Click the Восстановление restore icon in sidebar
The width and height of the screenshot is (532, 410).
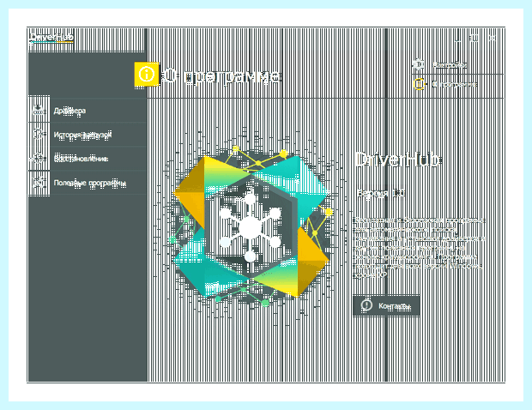[39, 159]
